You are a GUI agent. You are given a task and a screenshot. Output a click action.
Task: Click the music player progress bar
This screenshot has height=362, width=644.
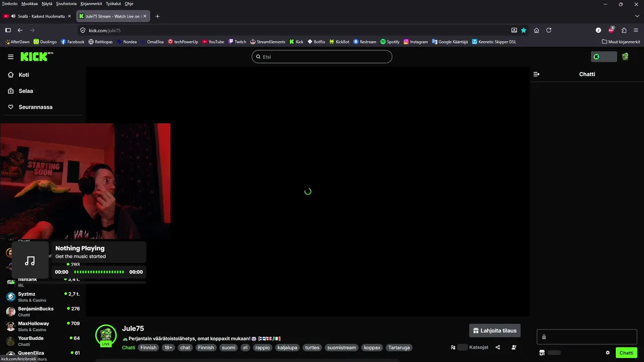(x=99, y=272)
